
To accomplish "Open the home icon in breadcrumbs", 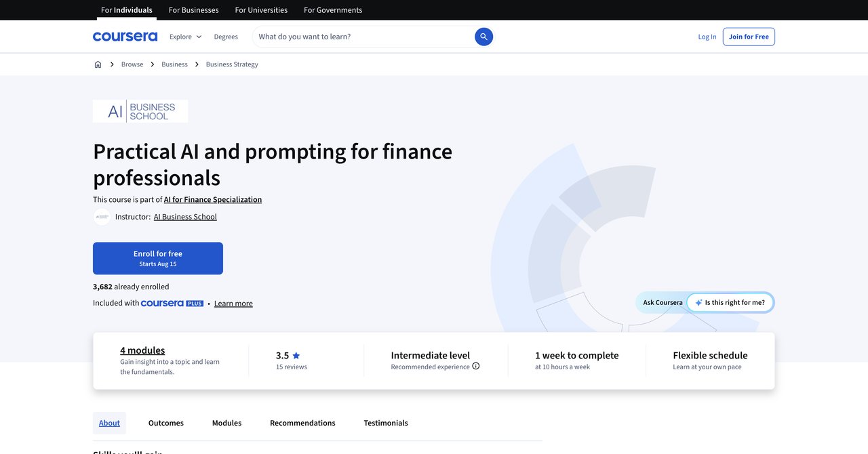I will point(98,64).
